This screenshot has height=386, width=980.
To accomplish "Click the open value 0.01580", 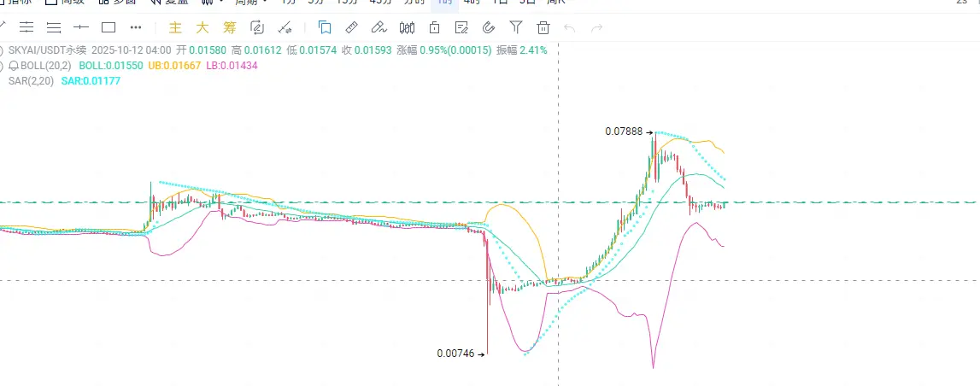I will [x=208, y=50].
